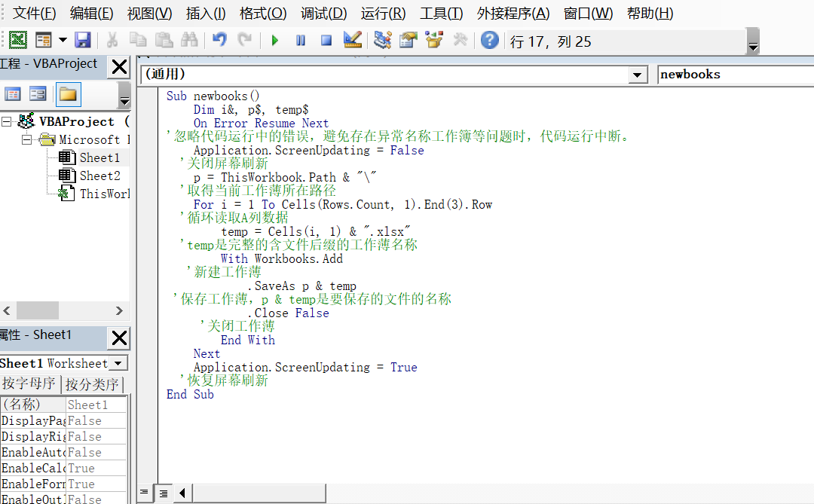The width and height of the screenshot is (814, 504).
Task: Open the Object Browser icon
Action: (434, 40)
